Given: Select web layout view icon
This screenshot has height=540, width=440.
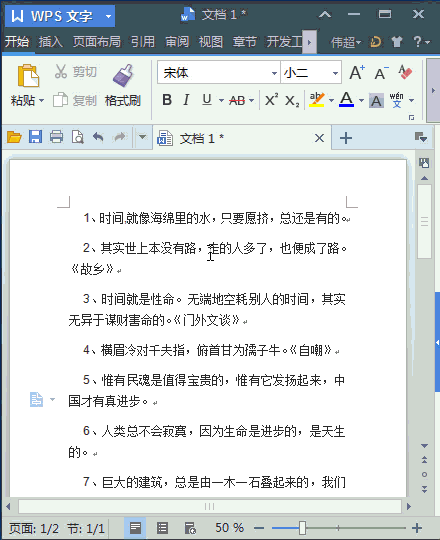Looking at the screenshot, I should [190, 527].
